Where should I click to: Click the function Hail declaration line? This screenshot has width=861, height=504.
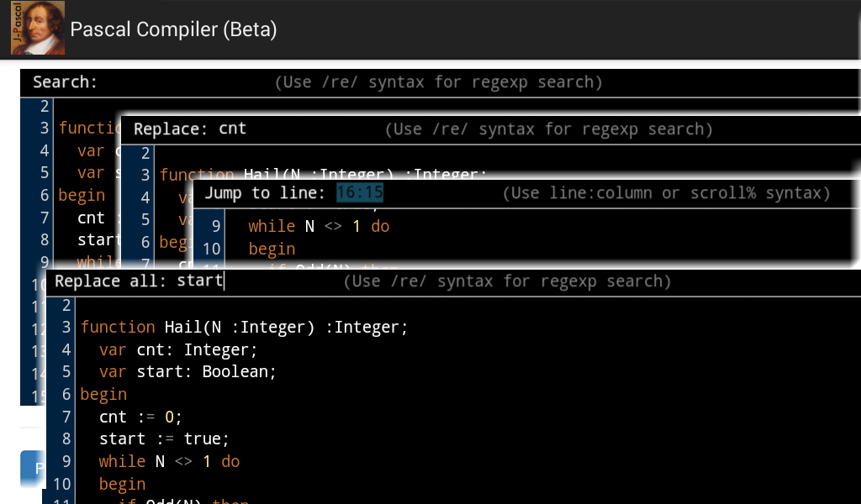(x=244, y=327)
